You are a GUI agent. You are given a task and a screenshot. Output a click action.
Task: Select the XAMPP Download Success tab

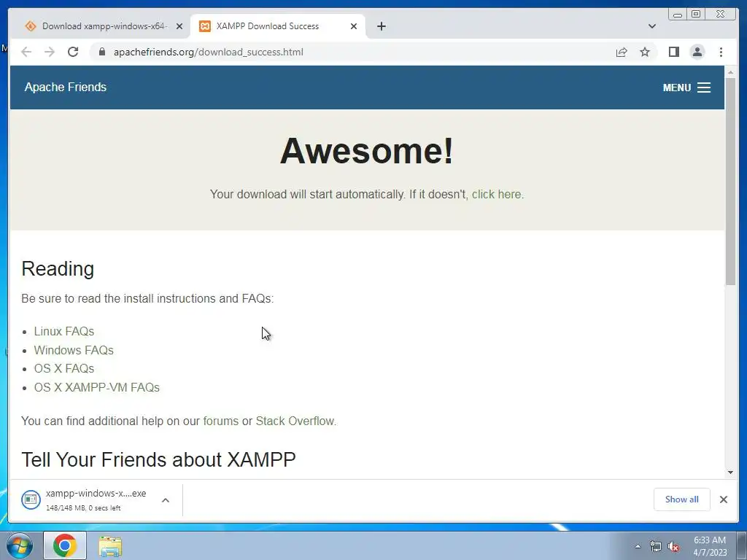tap(277, 26)
